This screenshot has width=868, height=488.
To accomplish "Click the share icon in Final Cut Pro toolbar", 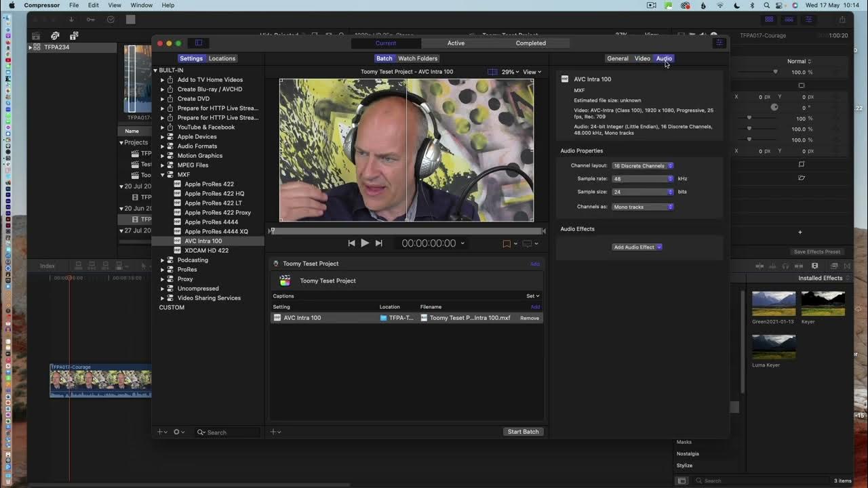I will 842,20.
